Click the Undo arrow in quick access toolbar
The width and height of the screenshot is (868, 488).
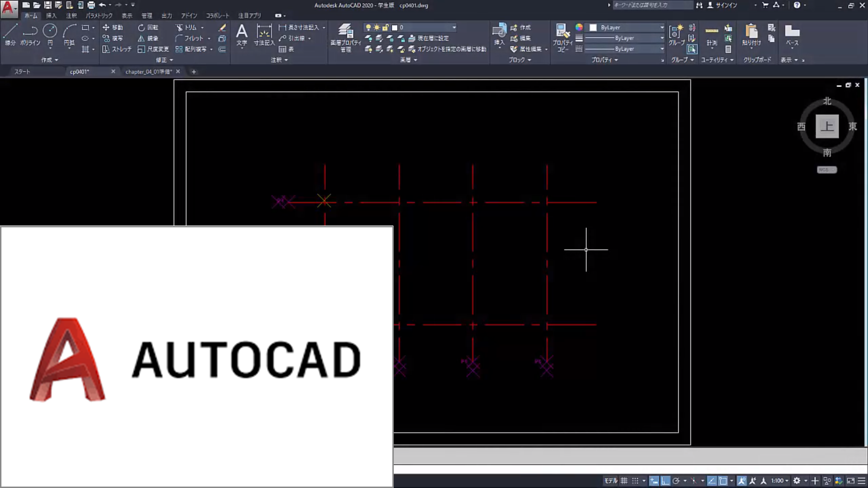(102, 5)
